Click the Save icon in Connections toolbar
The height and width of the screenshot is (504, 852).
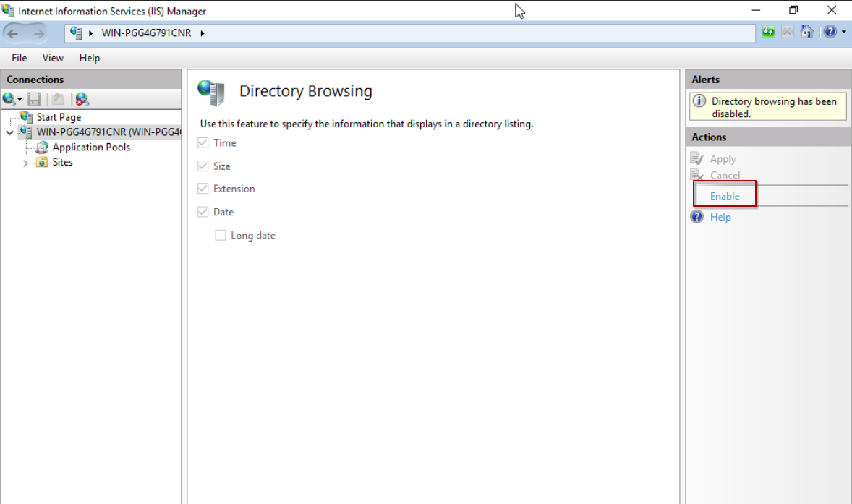tap(34, 99)
